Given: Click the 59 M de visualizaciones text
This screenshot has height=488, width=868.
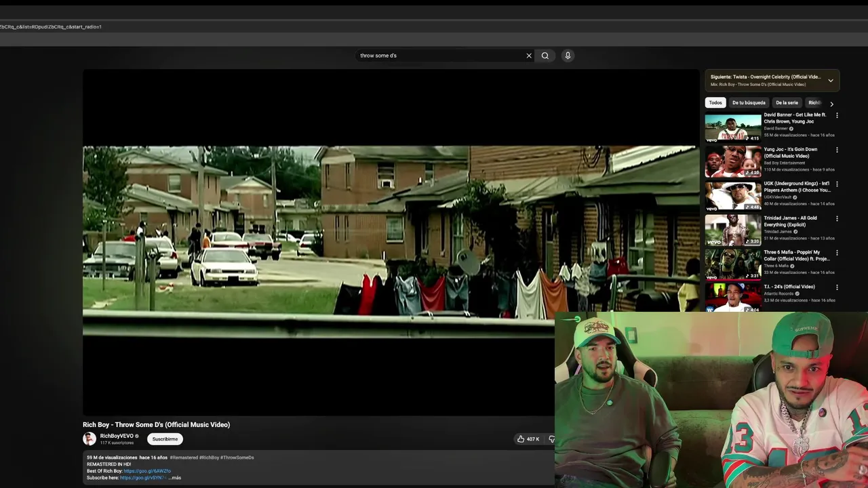Looking at the screenshot, I should pos(112,457).
